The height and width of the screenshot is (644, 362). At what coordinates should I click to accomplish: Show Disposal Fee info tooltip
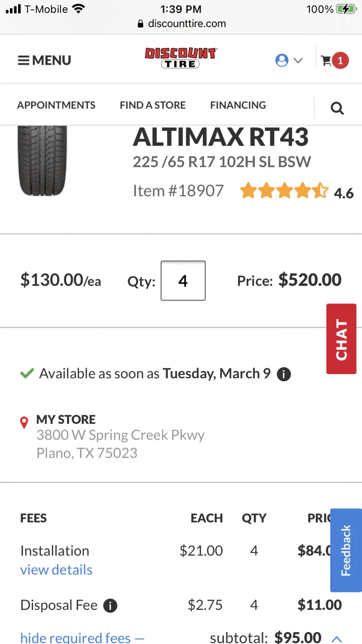tap(110, 606)
